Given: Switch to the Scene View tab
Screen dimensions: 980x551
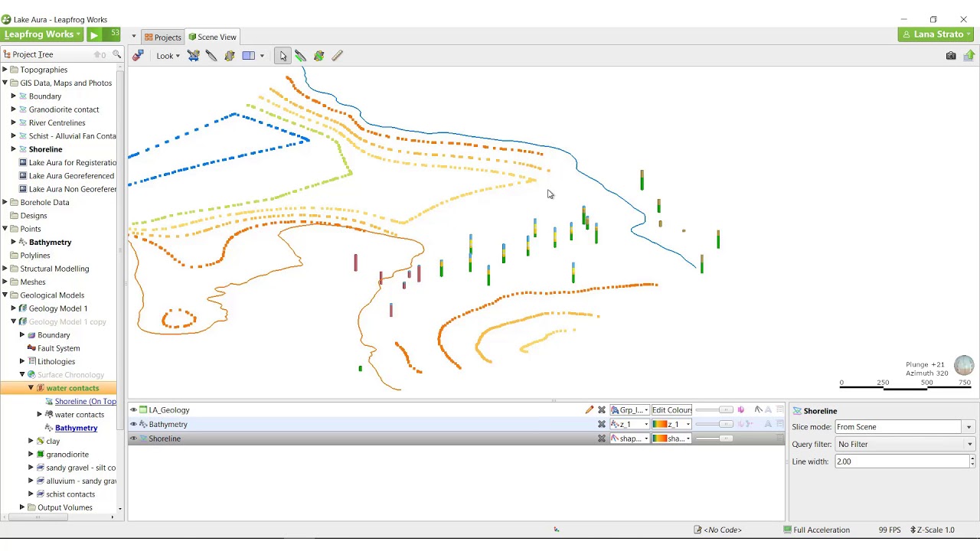Looking at the screenshot, I should pyautogui.click(x=213, y=37).
